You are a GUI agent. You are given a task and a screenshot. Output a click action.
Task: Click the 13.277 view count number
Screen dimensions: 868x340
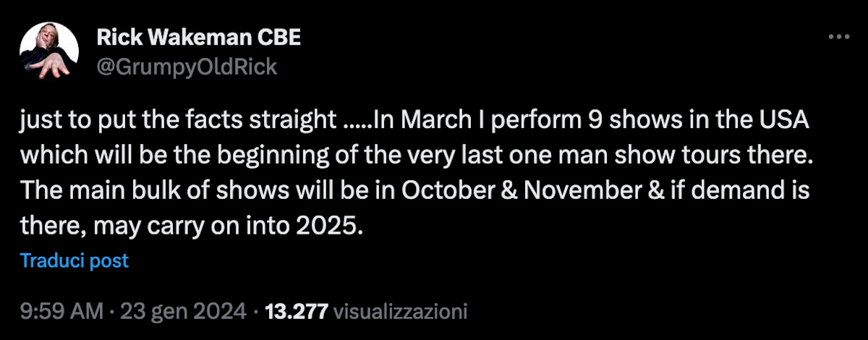(297, 313)
